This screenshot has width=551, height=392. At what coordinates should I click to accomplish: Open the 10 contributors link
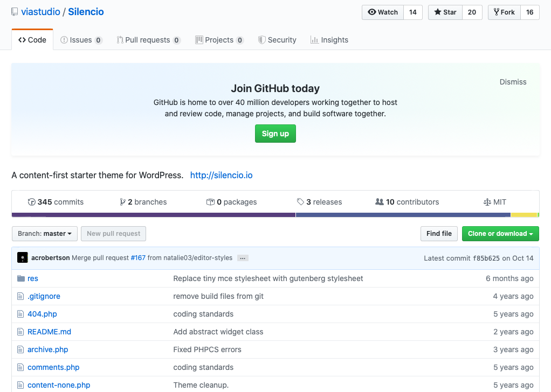(407, 202)
